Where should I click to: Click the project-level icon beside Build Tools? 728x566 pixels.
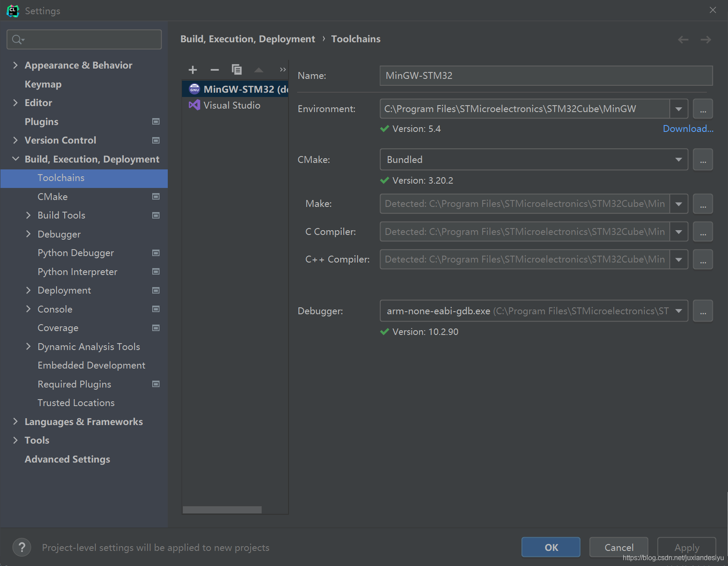click(x=156, y=215)
